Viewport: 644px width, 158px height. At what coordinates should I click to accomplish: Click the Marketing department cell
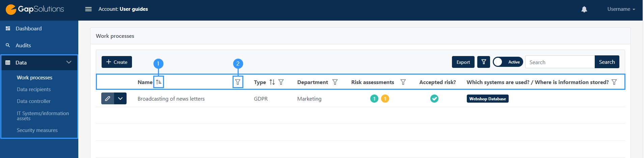310,99
